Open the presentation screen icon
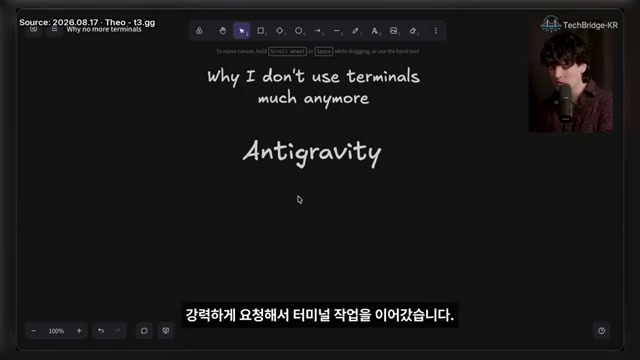The width and height of the screenshot is (640, 360). pos(166,331)
